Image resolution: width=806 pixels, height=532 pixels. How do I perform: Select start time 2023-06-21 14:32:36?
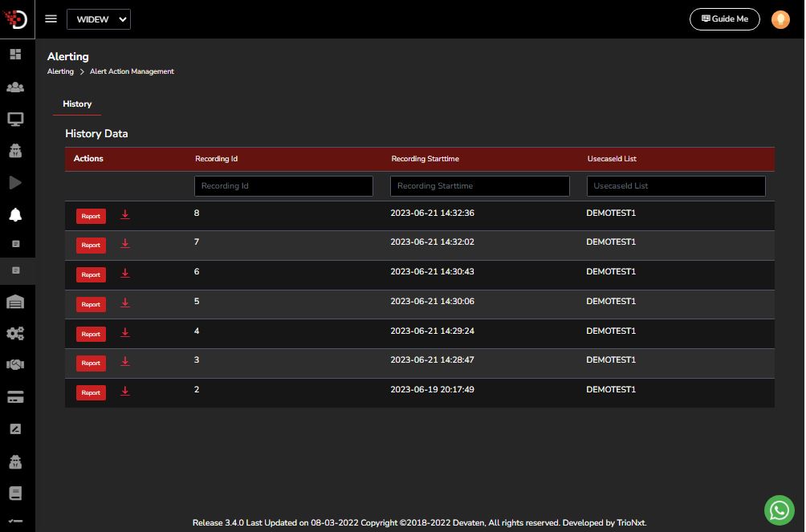(x=432, y=213)
